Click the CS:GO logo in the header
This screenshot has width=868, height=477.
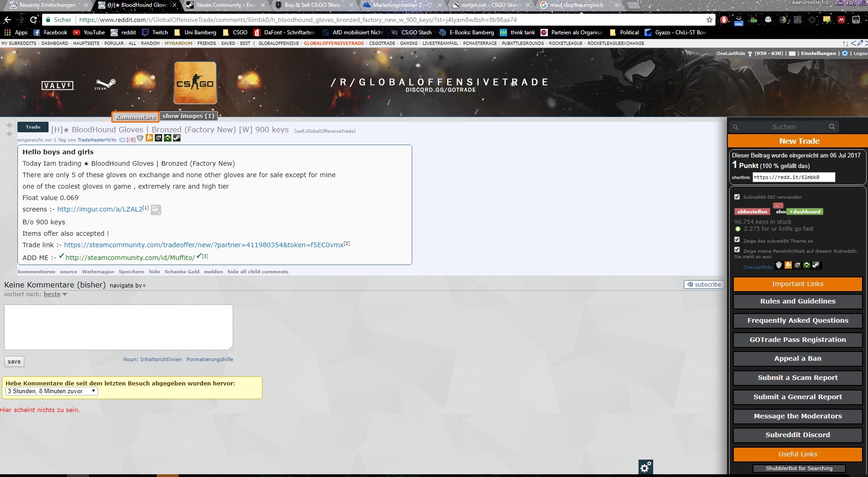195,83
